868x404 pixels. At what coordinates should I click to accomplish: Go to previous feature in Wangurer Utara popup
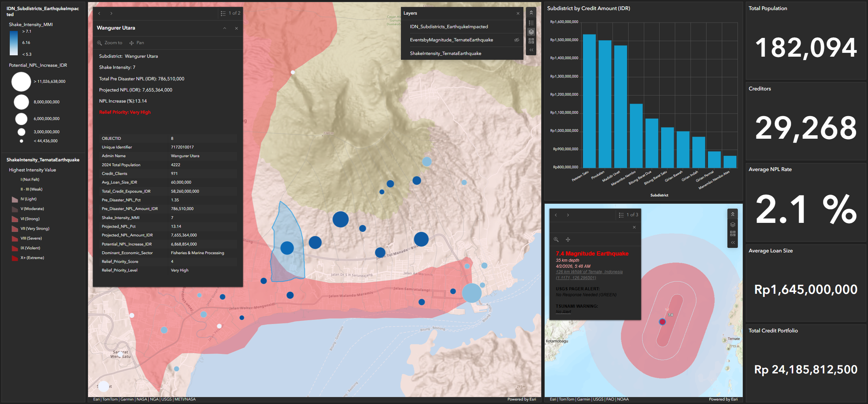pyautogui.click(x=99, y=13)
